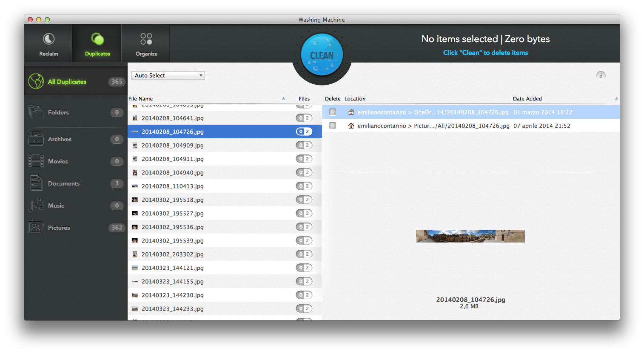
Task: Click thumbnail icon of 20140323_144121.jpg
Action: [x=135, y=268]
